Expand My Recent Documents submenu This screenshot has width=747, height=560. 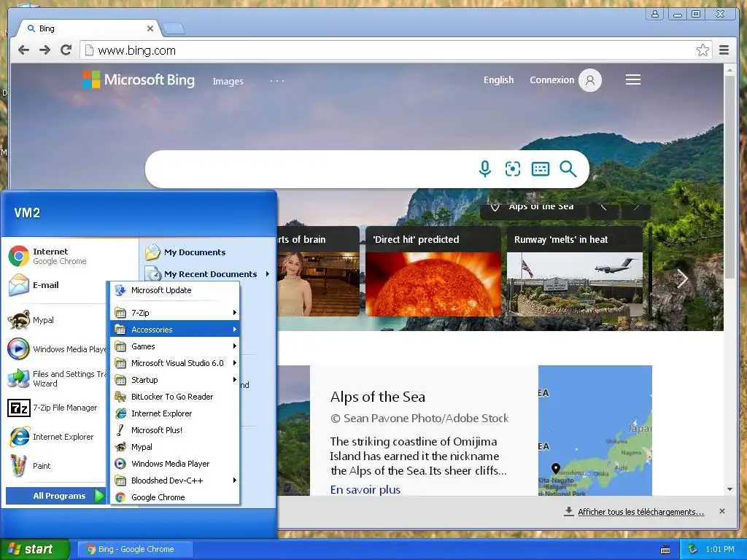(x=208, y=274)
